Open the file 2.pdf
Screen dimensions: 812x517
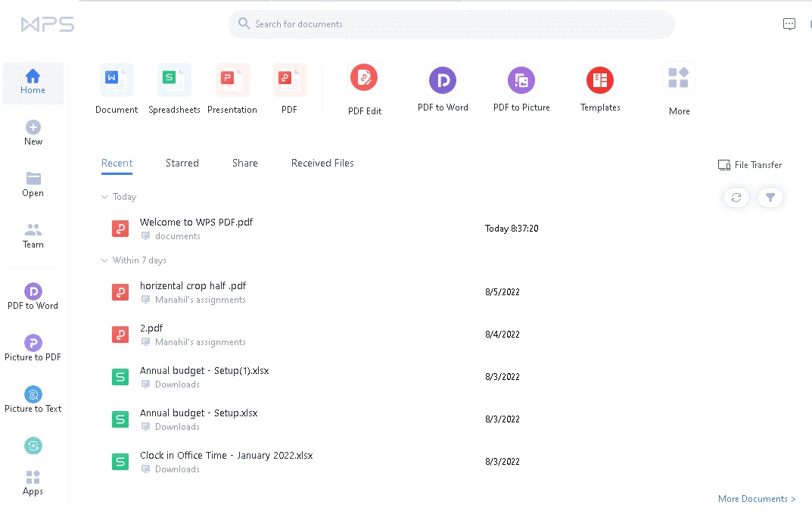pos(151,329)
